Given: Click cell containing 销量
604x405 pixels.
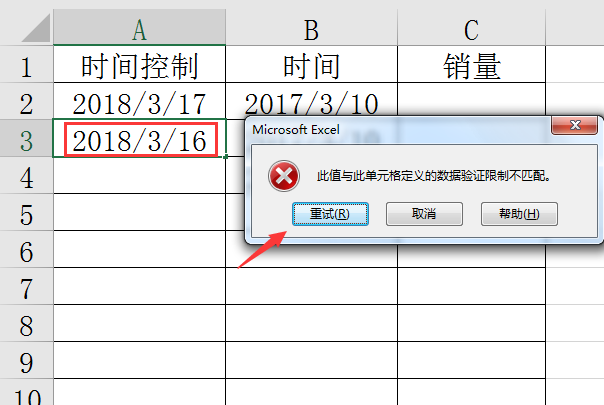Looking at the screenshot, I should point(471,64).
